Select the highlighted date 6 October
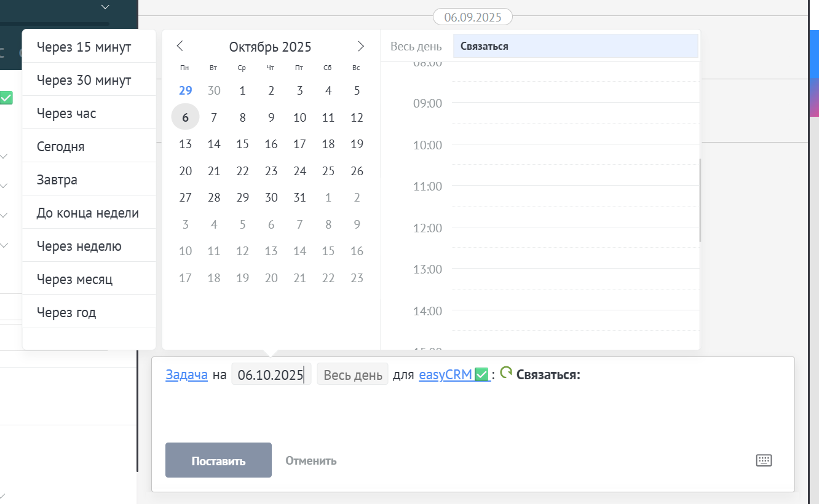The height and width of the screenshot is (504, 819). 185,117
